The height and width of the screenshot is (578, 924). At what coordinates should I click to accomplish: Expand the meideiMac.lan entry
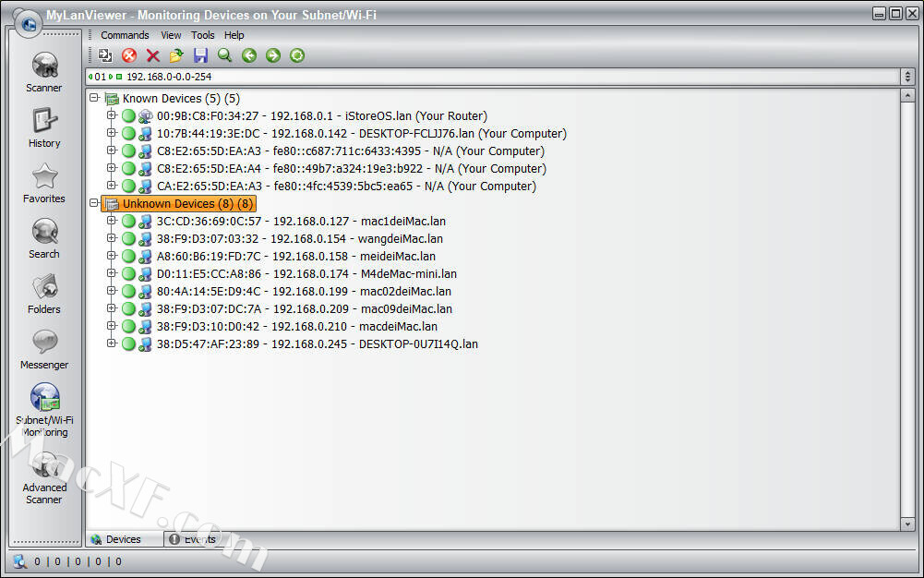(112, 256)
